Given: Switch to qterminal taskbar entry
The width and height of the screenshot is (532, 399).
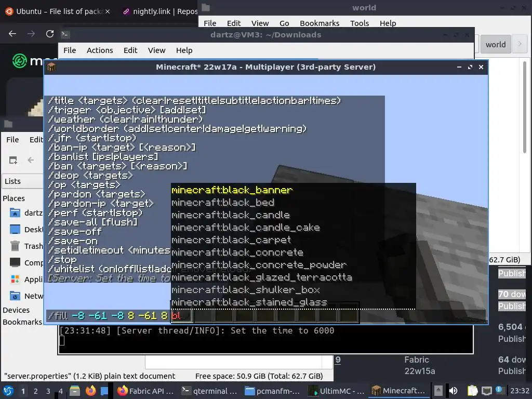Looking at the screenshot, I should 209,391.
